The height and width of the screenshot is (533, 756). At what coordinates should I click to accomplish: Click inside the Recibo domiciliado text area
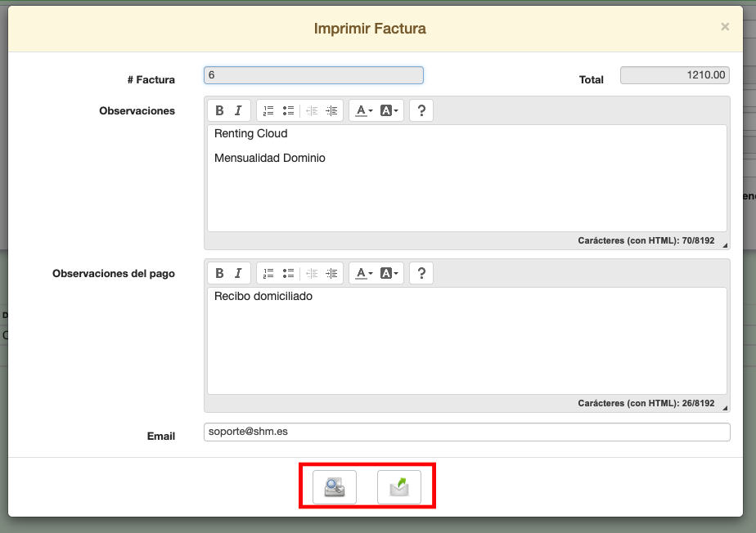[466, 343]
